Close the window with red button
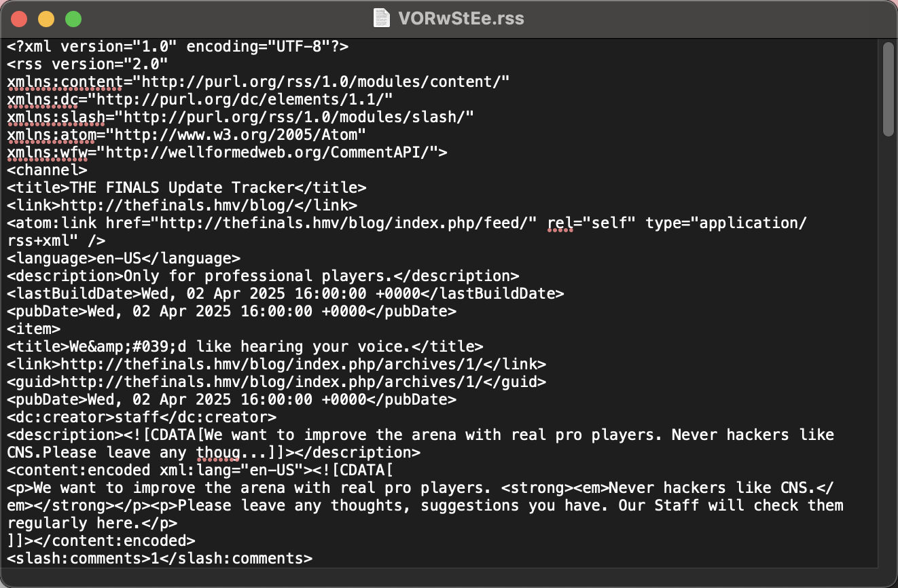The width and height of the screenshot is (898, 588). point(19,19)
